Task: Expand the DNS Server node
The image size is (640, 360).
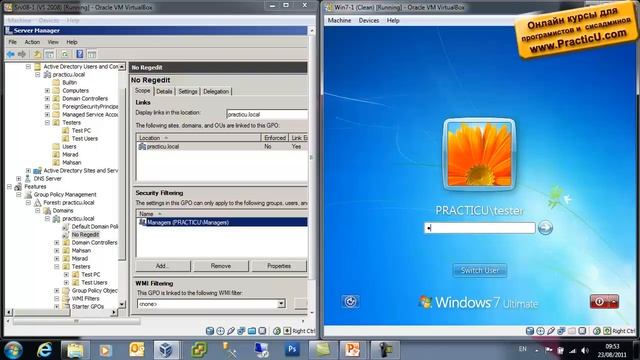Action: [19, 178]
